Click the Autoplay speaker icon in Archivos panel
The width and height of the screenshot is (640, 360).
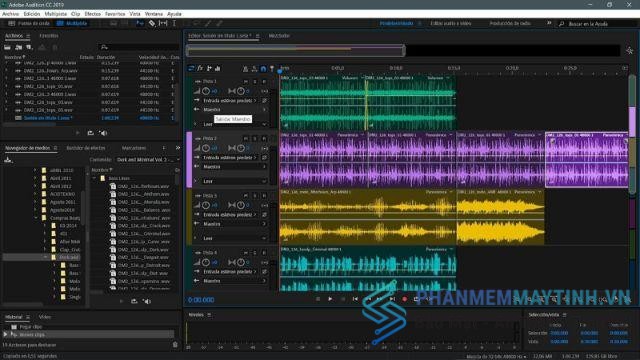[x=103, y=133]
